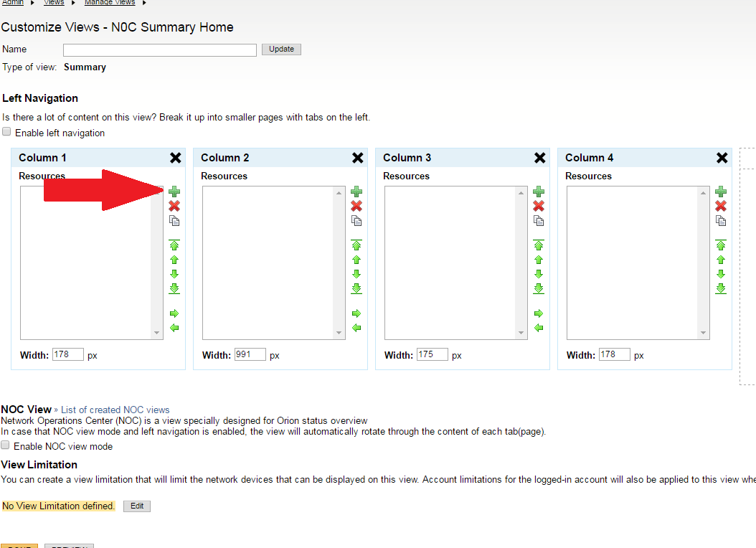Edit Column 2 width field showing 991
Screen dimensions: 756x548
point(250,355)
